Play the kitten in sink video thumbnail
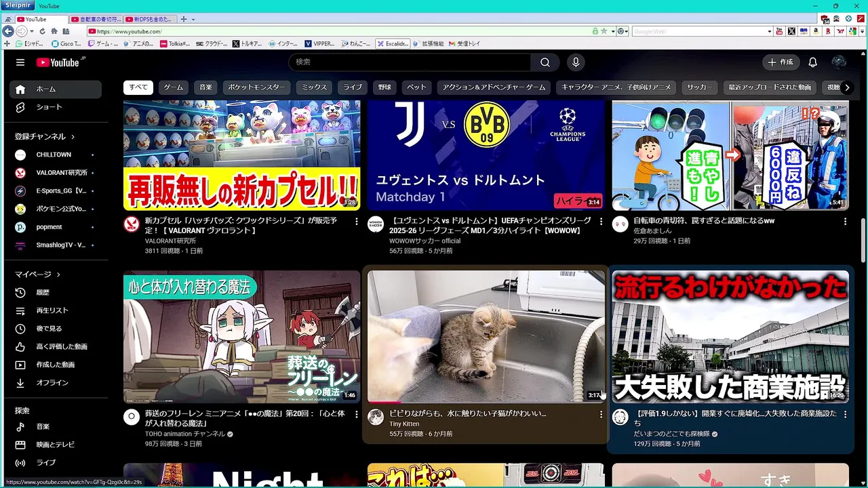 [486, 337]
